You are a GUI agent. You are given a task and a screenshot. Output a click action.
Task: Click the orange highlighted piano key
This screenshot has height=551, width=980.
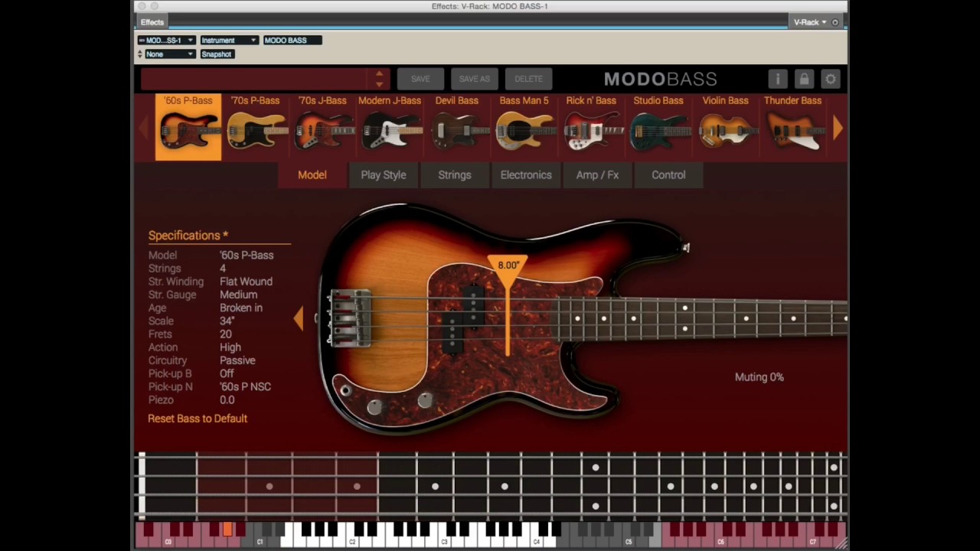(227, 529)
